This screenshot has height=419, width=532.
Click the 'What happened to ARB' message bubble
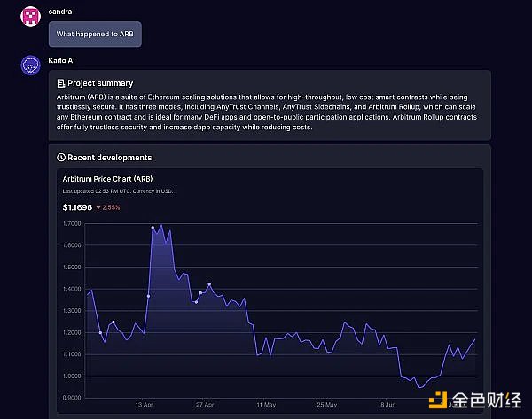coord(95,34)
